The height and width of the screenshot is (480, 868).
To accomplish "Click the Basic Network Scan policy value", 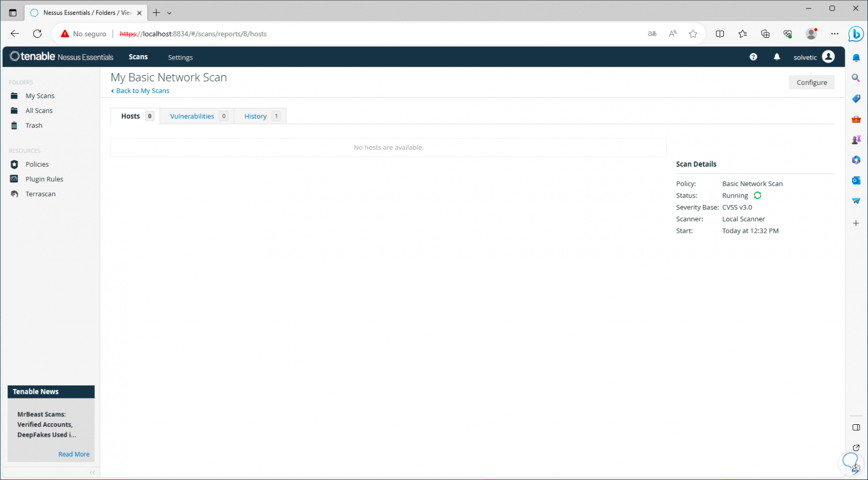I will (752, 183).
